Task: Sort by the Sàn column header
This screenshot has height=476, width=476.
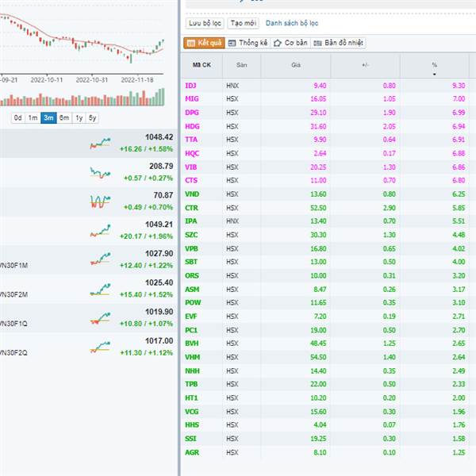Action: pos(242,65)
